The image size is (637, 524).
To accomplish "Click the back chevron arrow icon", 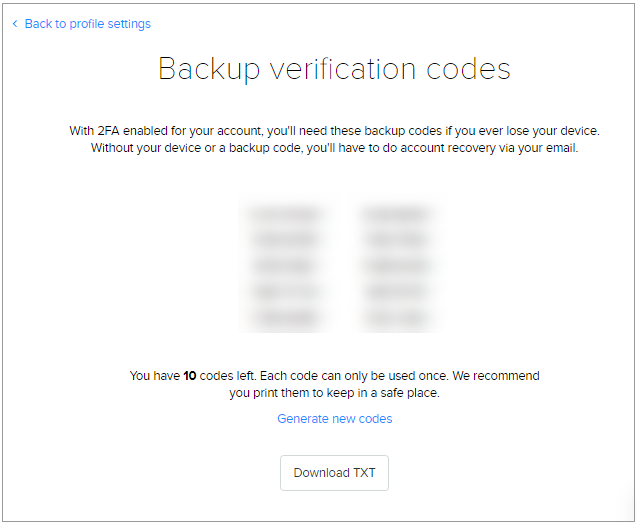I will 15,24.
